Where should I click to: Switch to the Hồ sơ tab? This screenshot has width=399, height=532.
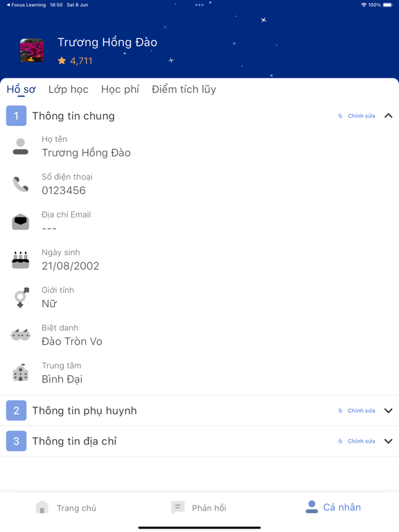21,89
